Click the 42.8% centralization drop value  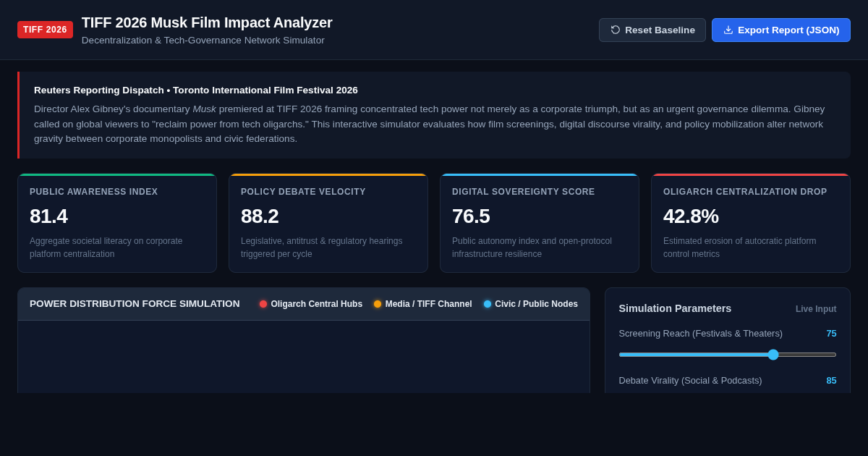tap(691, 216)
